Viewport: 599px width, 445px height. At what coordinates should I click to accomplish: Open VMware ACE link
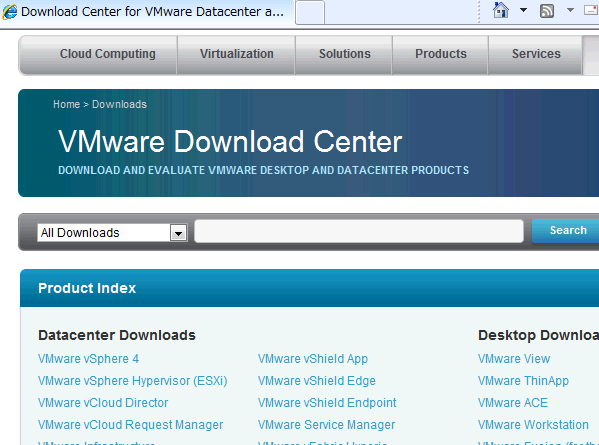[x=513, y=403]
